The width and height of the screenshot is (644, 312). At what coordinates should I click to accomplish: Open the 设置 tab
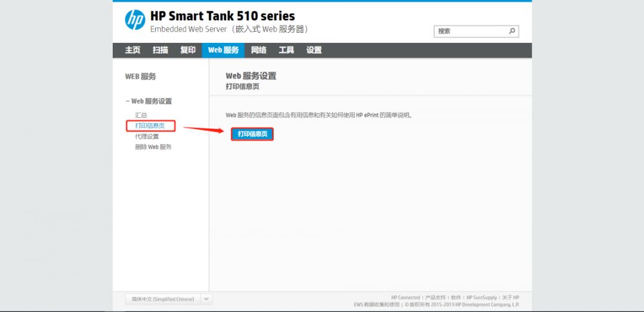[314, 50]
